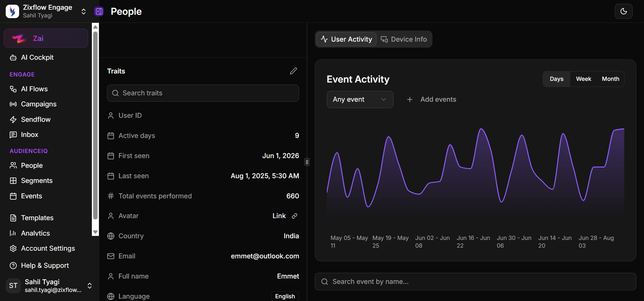The width and height of the screenshot is (644, 301).
Task: Click sidebar scrollbar down arrow
Action: click(x=95, y=232)
